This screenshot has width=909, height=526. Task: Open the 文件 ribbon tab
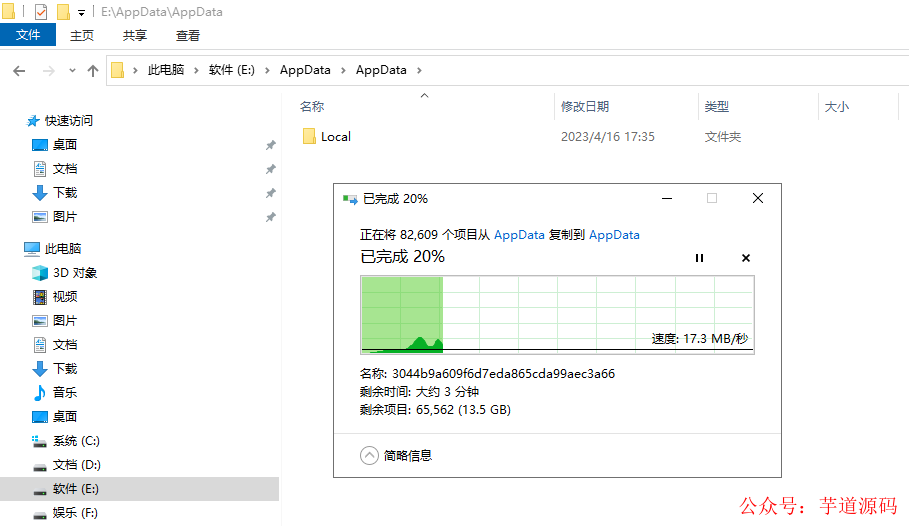coord(28,35)
